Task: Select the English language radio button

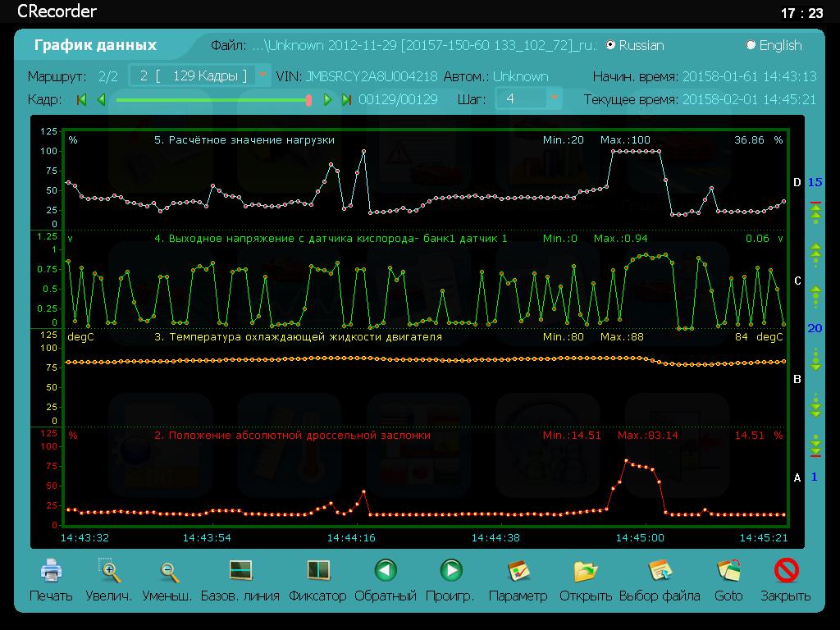Action: (x=751, y=46)
